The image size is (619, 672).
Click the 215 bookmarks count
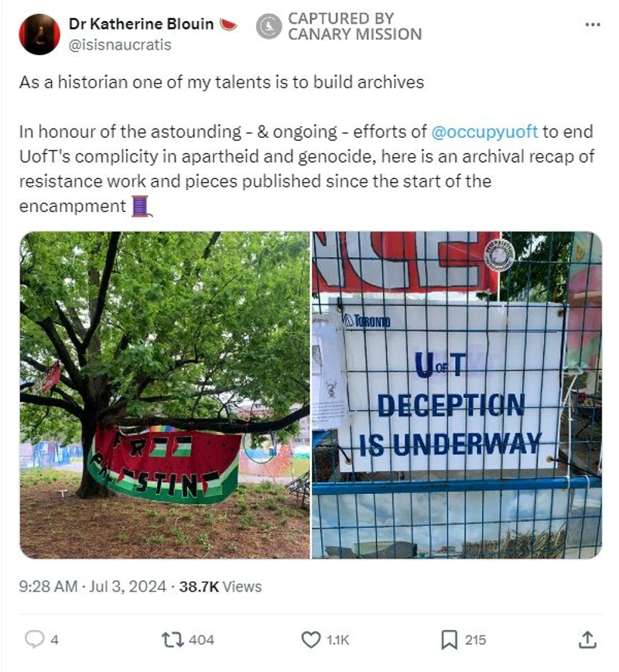click(476, 639)
